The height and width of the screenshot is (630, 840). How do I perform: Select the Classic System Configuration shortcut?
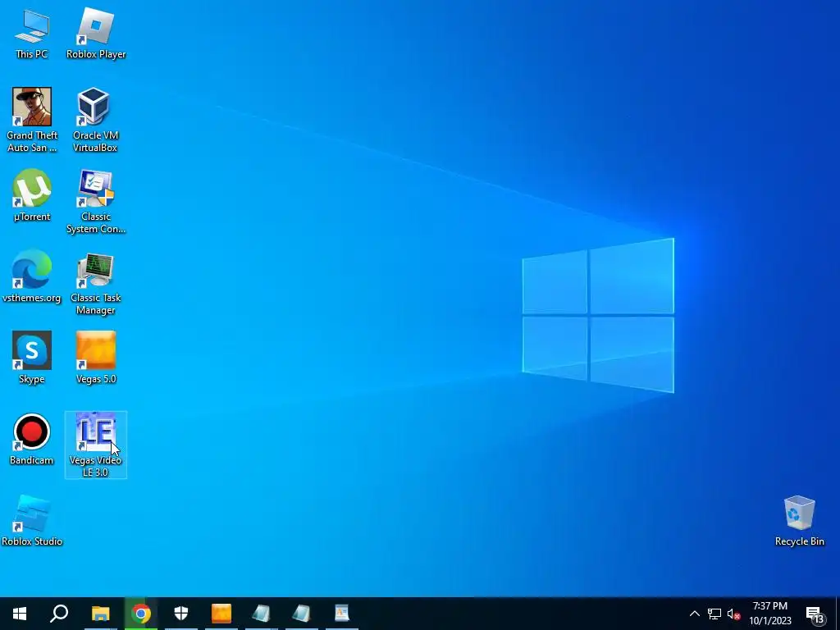coord(96,202)
